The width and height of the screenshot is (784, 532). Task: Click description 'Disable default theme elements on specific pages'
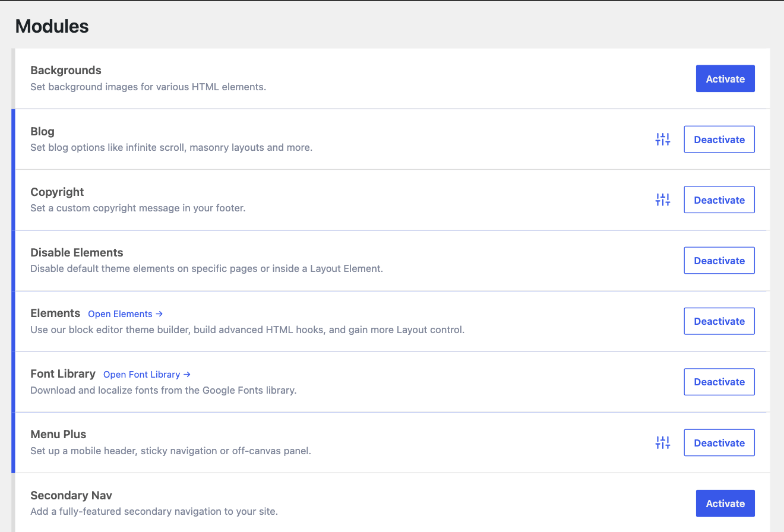(x=207, y=268)
